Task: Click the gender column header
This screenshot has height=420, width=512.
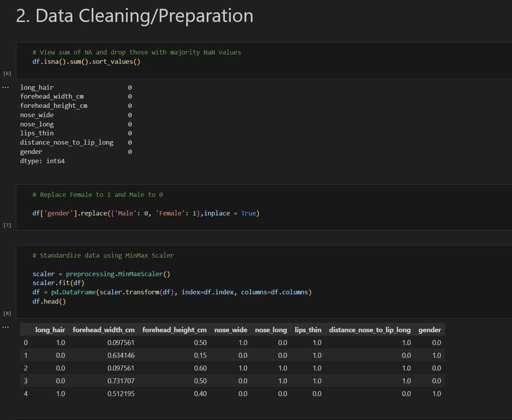Action: [x=429, y=330]
